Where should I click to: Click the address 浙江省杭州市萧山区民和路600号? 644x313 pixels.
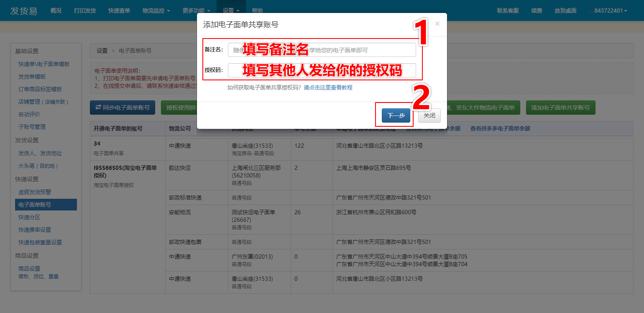(x=376, y=212)
